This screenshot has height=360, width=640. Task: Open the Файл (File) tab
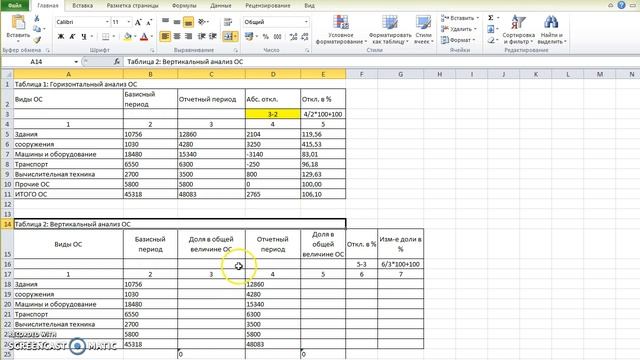[15, 6]
